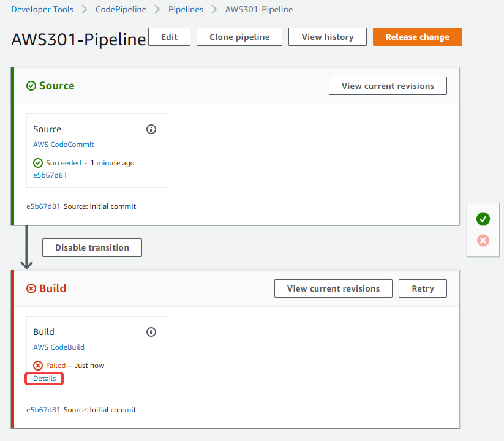Navigate to Pipelines breadcrumb
This screenshot has width=504, height=441.
click(x=186, y=9)
